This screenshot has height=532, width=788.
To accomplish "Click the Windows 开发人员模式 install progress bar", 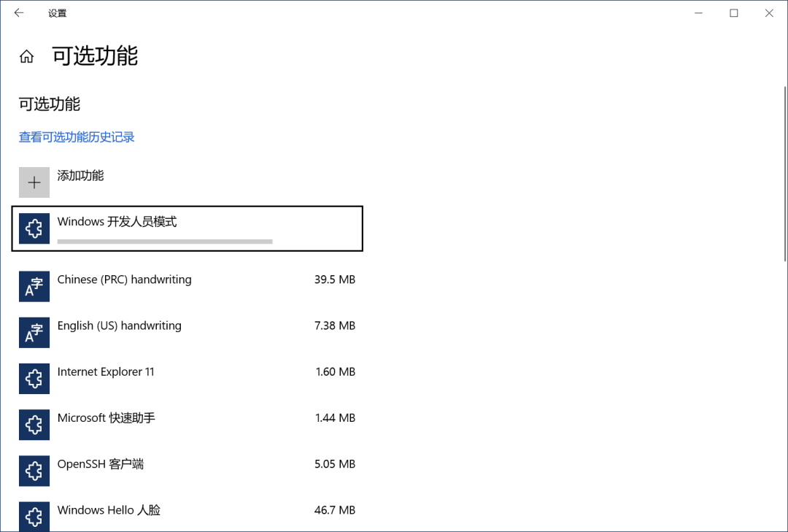I will coord(165,242).
